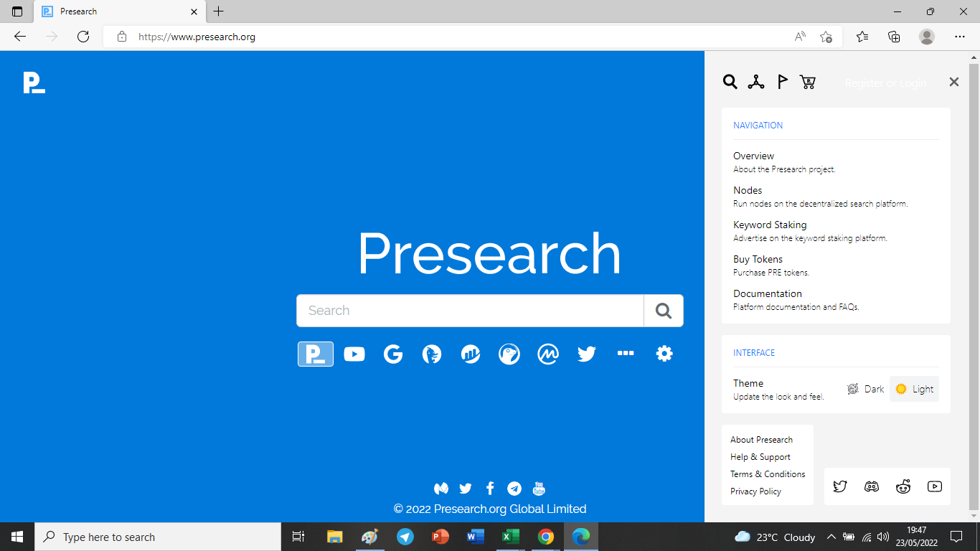Open Edge Settings and more menu
This screenshot has width=980, height=551.
[960, 37]
